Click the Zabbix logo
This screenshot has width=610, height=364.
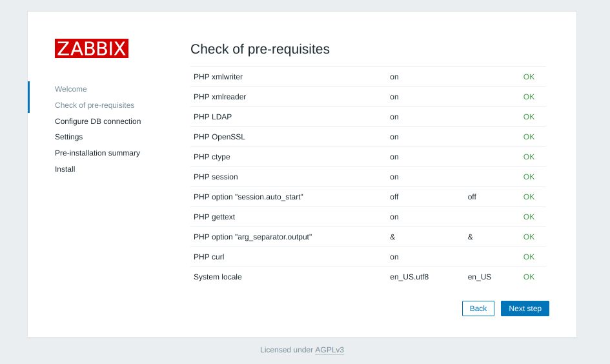tap(92, 48)
